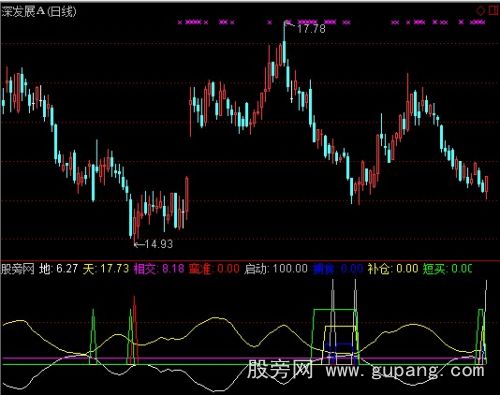Click the 14.93 low price label

point(159,244)
